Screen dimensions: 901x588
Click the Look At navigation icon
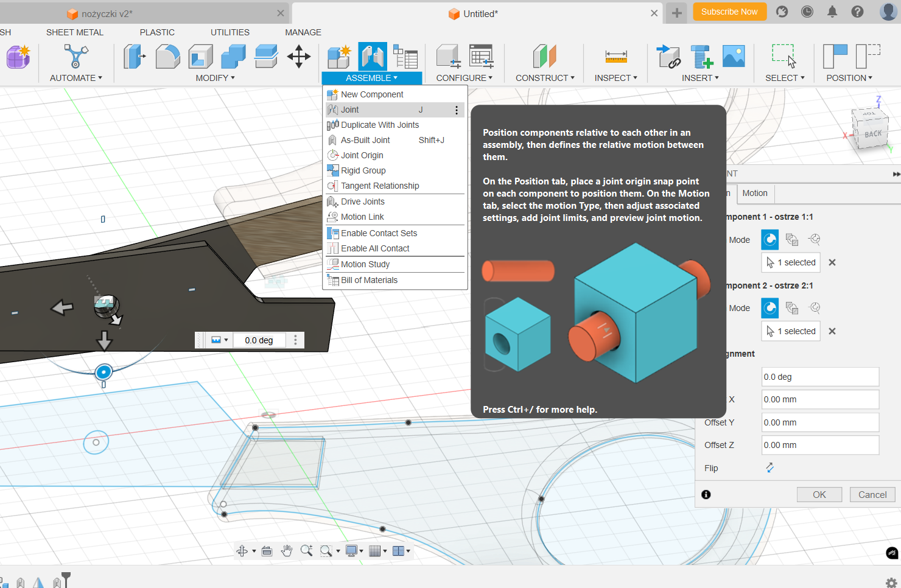pos(267,551)
